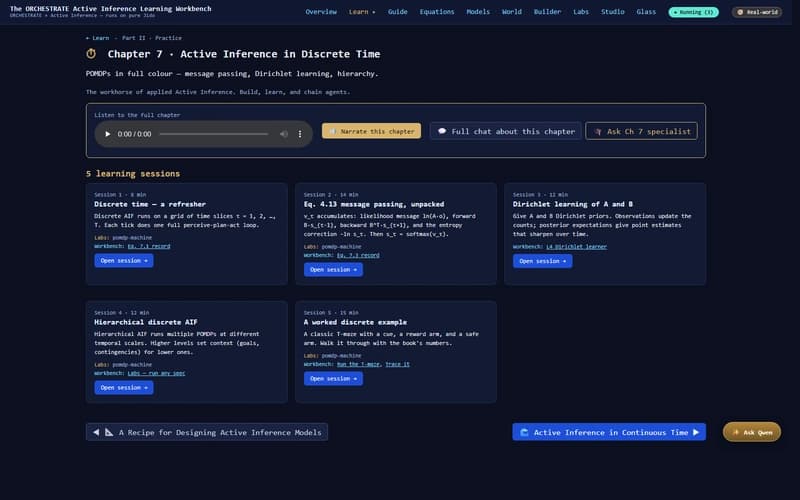The width and height of the screenshot is (800, 500).
Task: Mute the audio player volume
Action: tap(284, 134)
